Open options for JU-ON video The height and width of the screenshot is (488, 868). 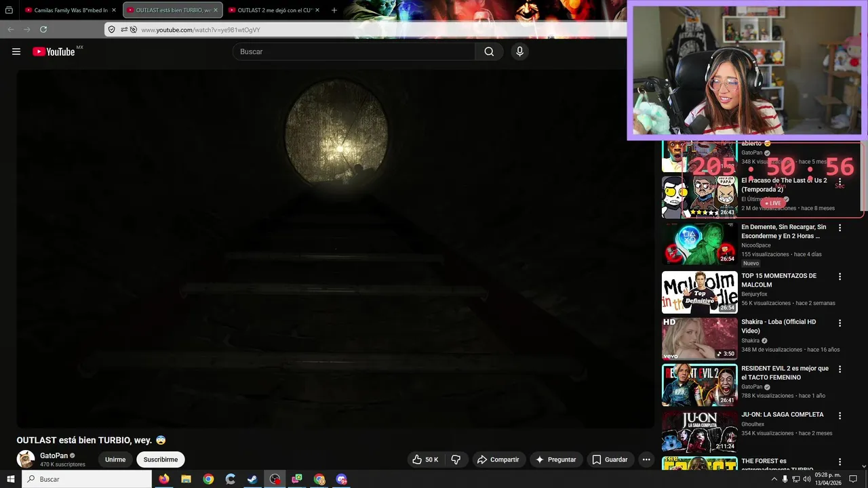(840, 415)
